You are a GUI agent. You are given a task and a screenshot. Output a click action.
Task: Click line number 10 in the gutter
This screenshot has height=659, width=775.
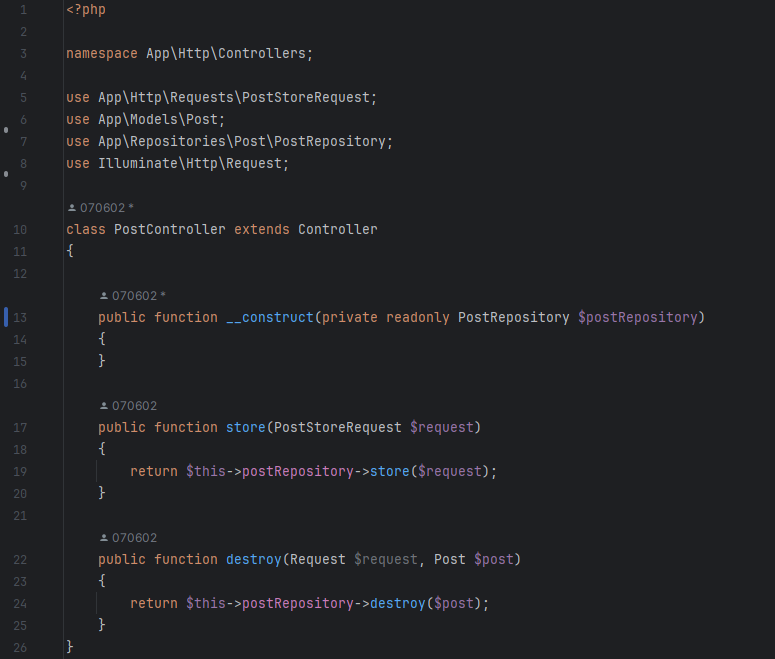(21, 230)
